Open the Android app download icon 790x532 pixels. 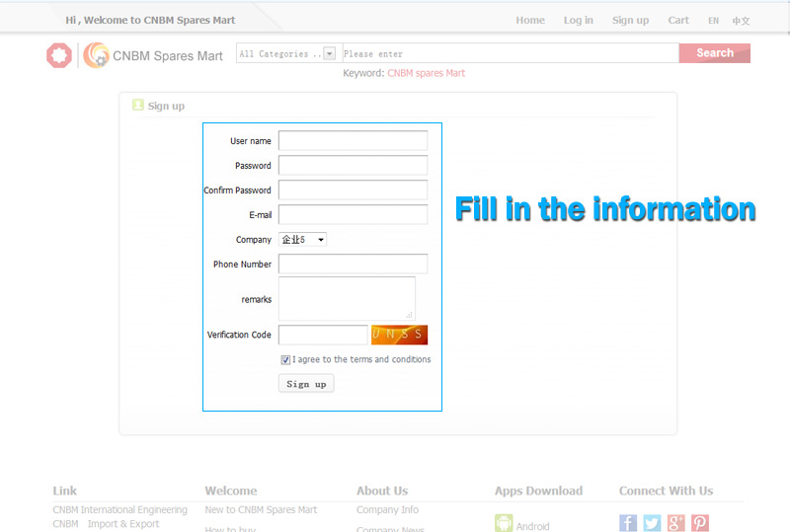pos(504,523)
